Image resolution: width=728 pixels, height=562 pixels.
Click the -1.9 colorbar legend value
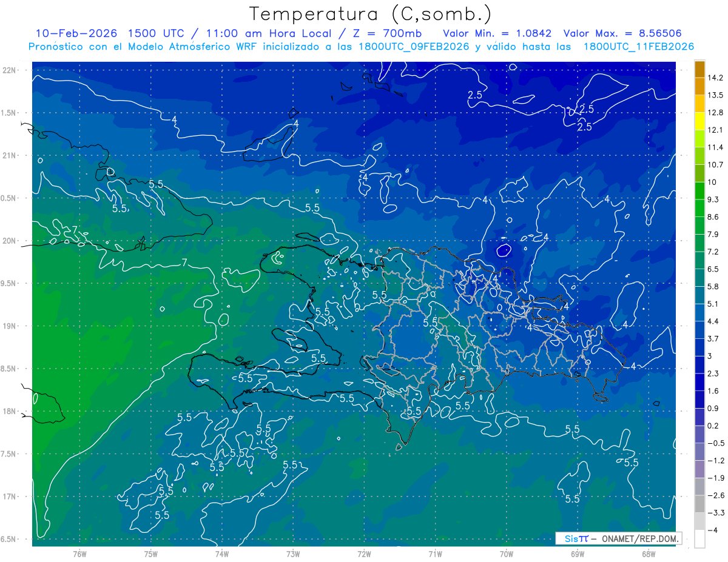716,478
